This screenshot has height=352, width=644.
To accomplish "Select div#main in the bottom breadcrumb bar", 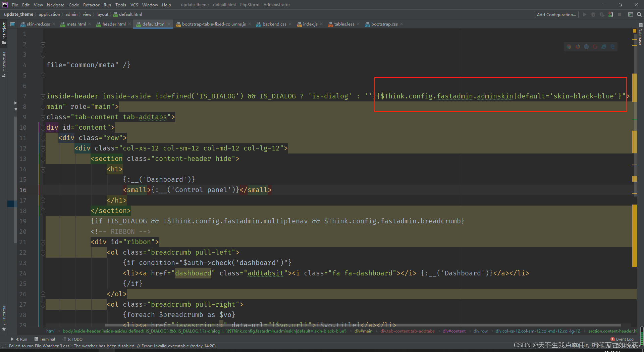I will pos(363,331).
